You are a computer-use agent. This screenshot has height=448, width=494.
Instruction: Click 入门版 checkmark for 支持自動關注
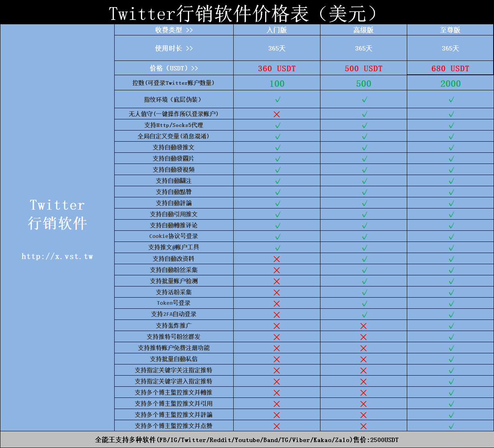click(x=277, y=181)
